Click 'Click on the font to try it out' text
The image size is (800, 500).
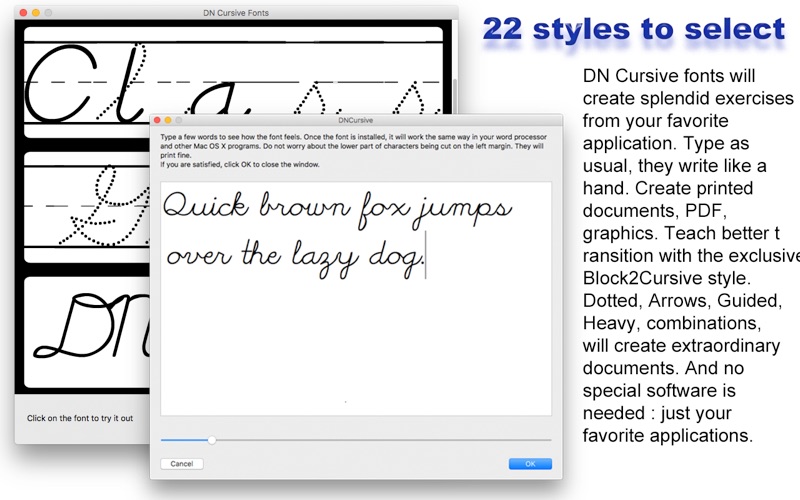[x=80, y=418]
